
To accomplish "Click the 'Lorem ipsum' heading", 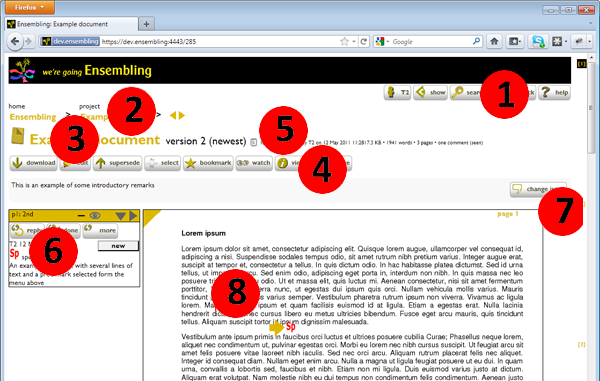I will pyautogui.click(x=204, y=233).
